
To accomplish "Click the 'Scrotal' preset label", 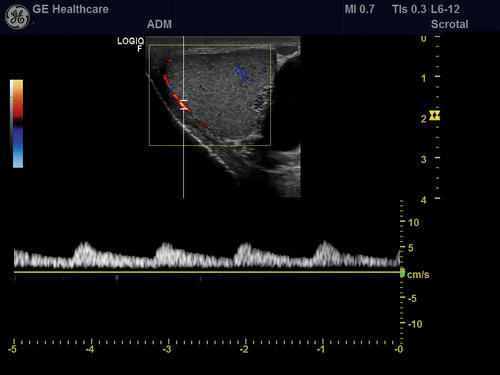I will click(x=449, y=24).
